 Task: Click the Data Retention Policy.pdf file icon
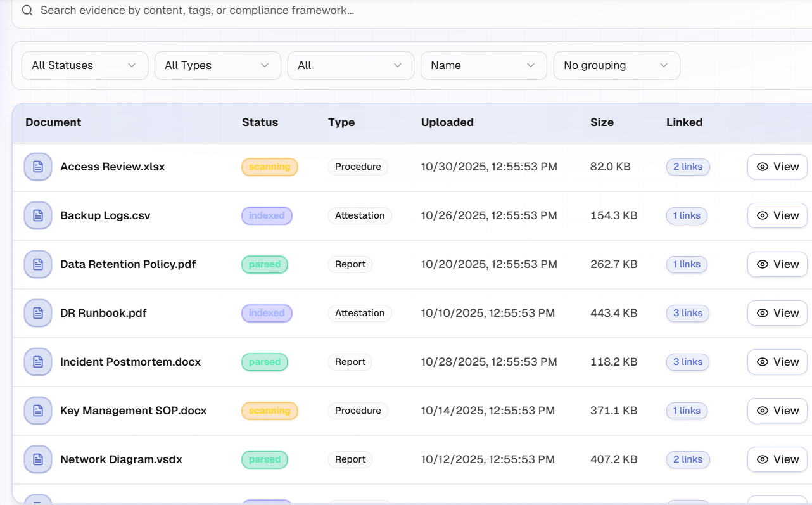[x=37, y=264]
